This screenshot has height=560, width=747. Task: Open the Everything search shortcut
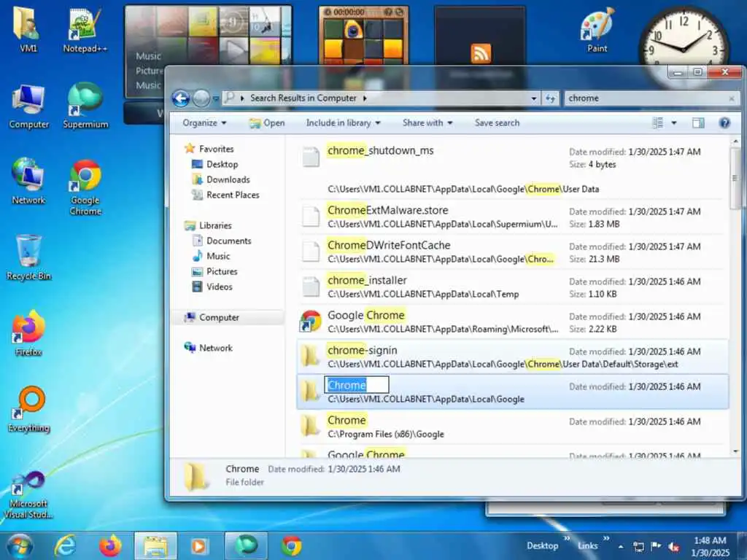28,410
